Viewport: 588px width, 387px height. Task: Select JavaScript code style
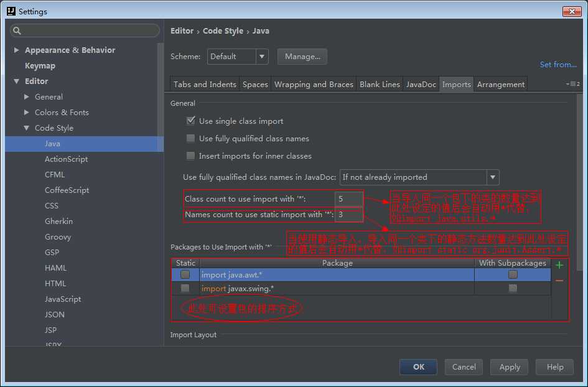tap(63, 299)
